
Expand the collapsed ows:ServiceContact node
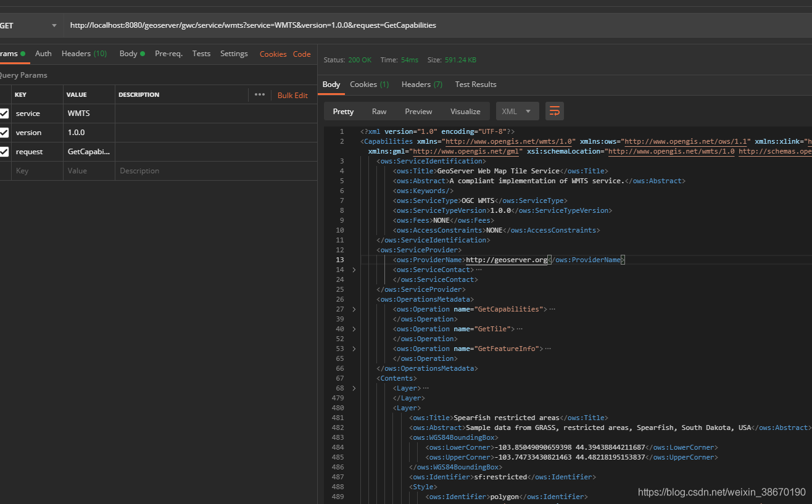click(x=354, y=270)
